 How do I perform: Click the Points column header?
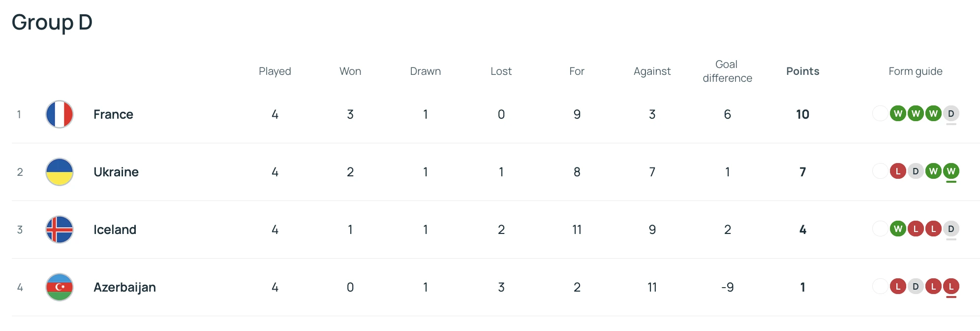[802, 71]
